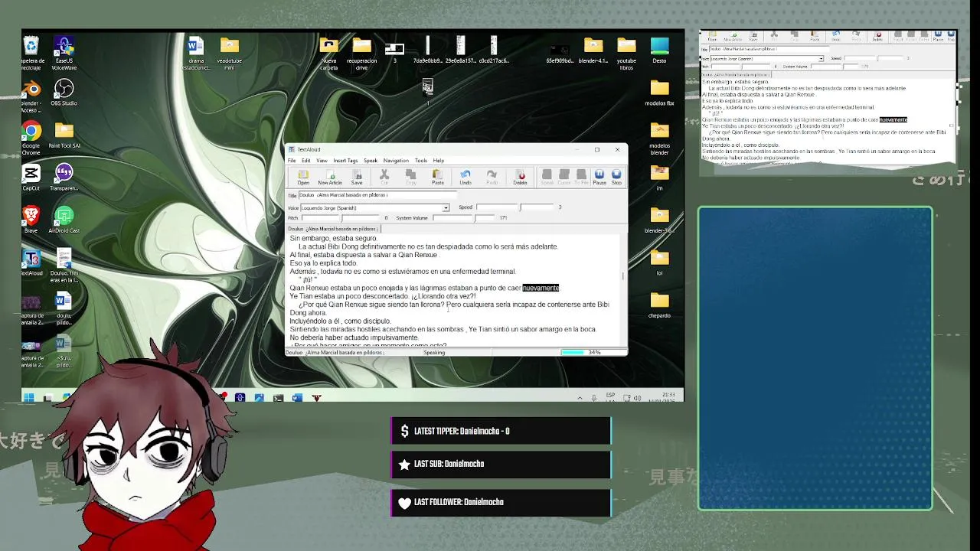Open the OBS Studio desktop icon
Image resolution: width=980 pixels, height=551 pixels.
[64, 93]
